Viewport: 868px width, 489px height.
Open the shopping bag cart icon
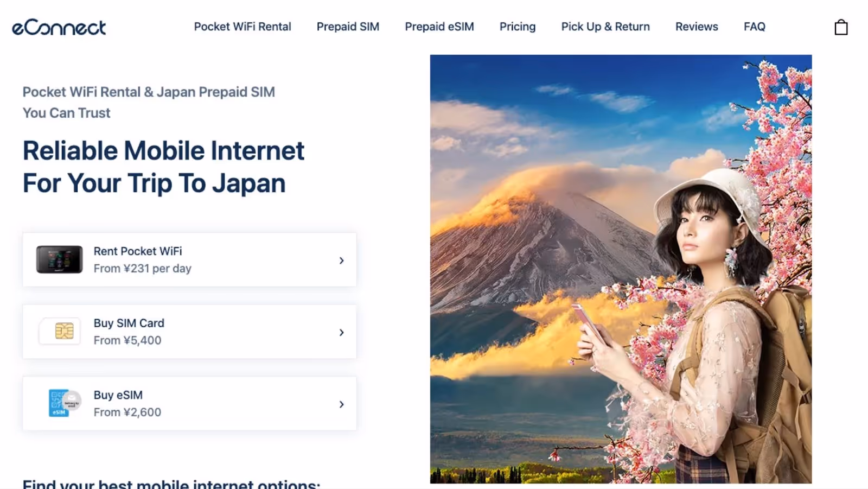pyautogui.click(x=841, y=27)
